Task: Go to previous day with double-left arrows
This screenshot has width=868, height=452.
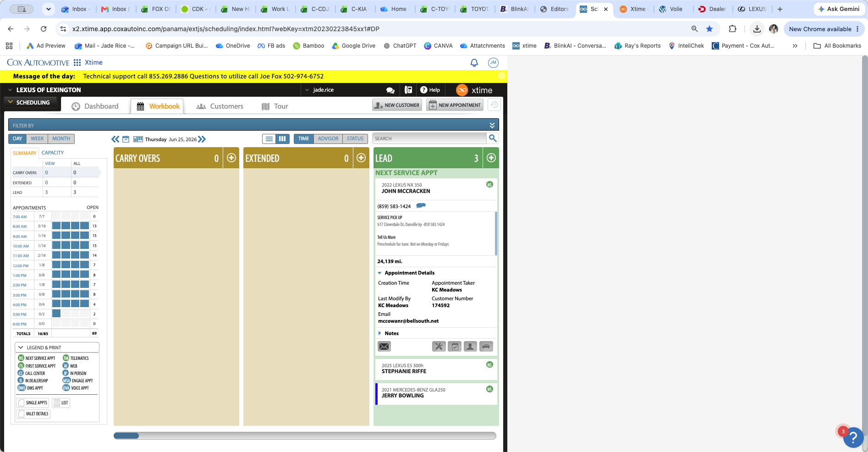Action: (x=115, y=139)
